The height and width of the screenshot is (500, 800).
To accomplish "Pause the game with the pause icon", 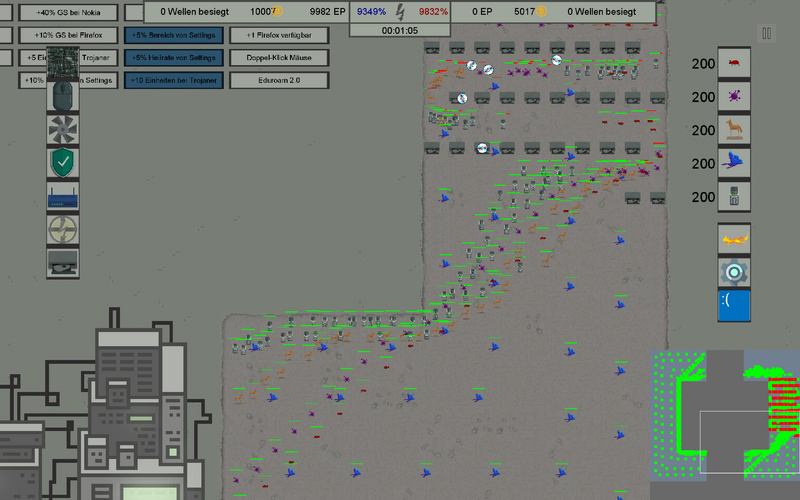I will pyautogui.click(x=767, y=33).
